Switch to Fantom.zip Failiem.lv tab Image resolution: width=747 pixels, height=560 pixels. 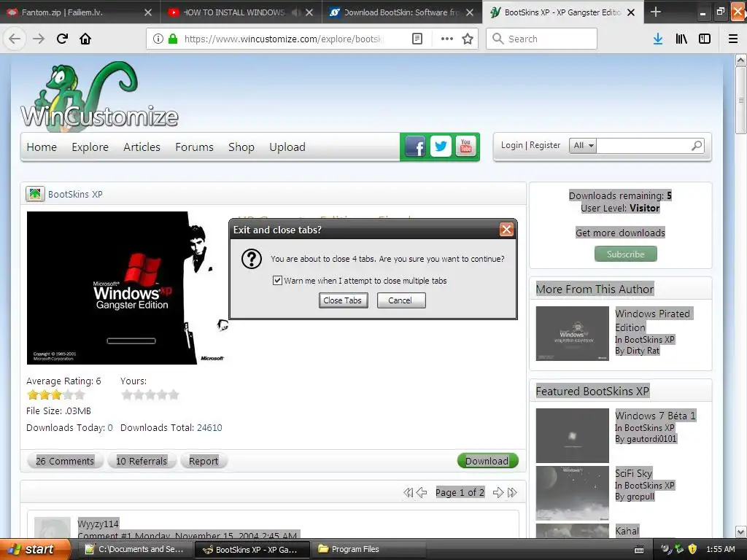[80, 12]
